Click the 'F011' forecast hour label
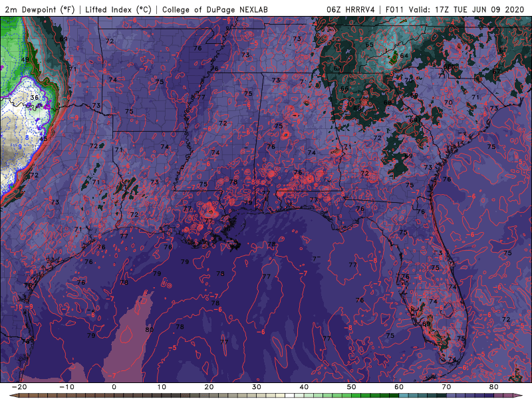532x399 pixels. pyautogui.click(x=394, y=10)
